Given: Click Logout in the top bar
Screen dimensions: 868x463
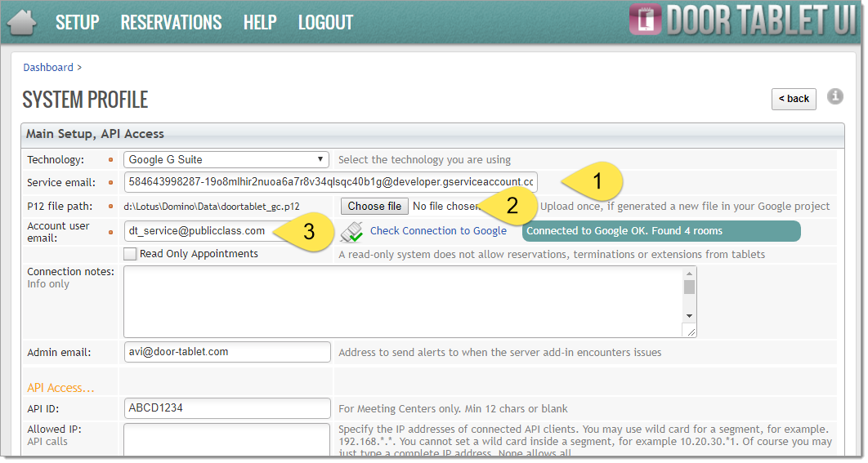Looking at the screenshot, I should [325, 23].
